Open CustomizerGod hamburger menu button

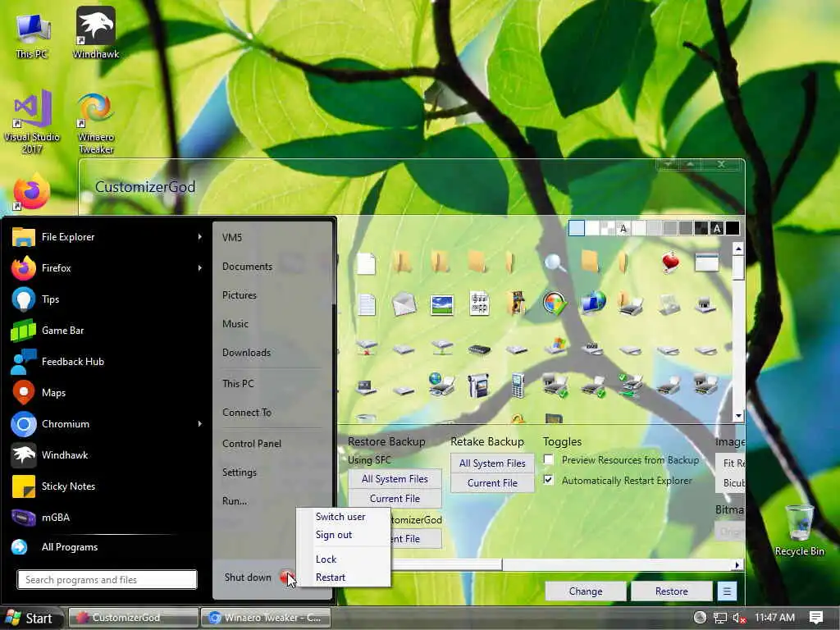(727, 591)
